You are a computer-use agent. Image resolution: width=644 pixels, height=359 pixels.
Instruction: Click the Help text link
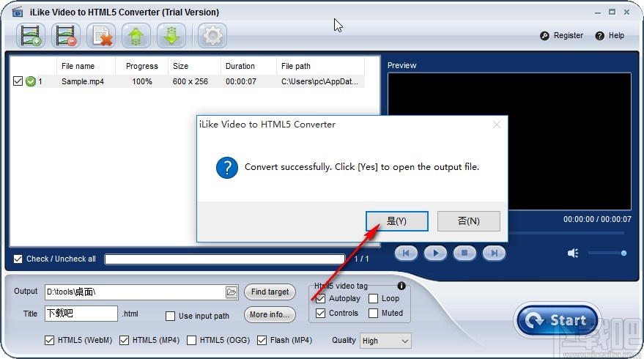616,36
